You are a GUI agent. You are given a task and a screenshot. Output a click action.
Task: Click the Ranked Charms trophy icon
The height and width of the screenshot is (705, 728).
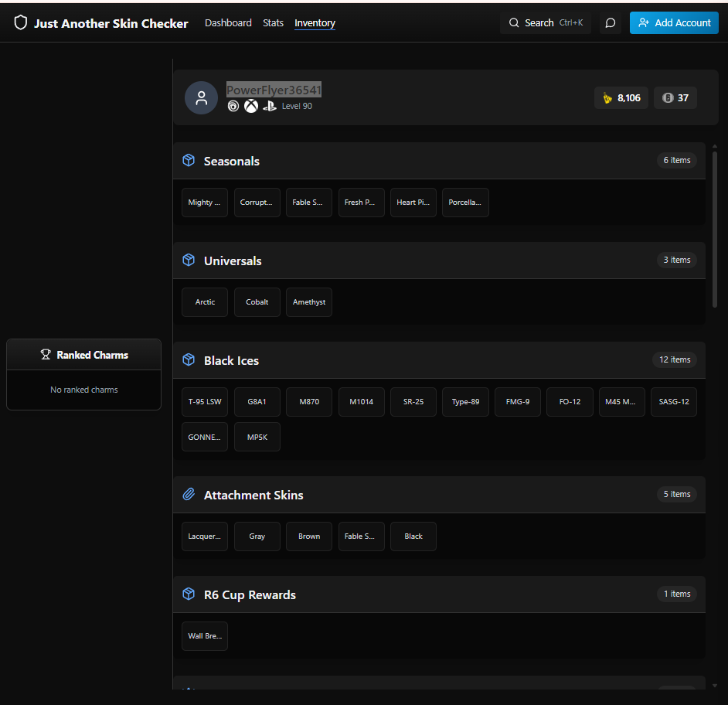click(46, 355)
